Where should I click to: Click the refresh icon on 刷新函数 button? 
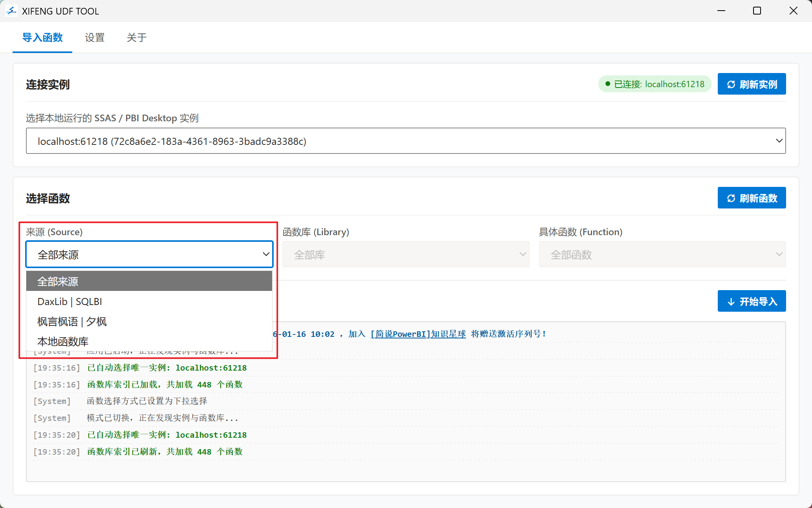pos(731,198)
